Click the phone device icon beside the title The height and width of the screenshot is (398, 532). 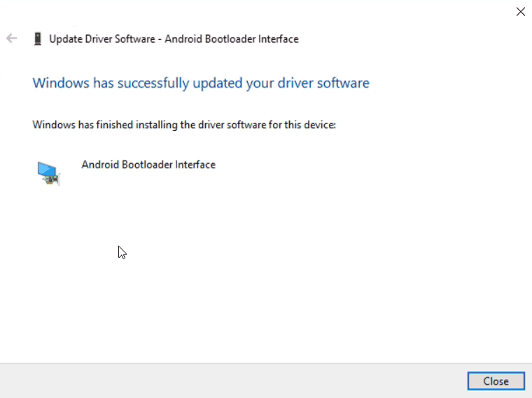[x=38, y=39]
